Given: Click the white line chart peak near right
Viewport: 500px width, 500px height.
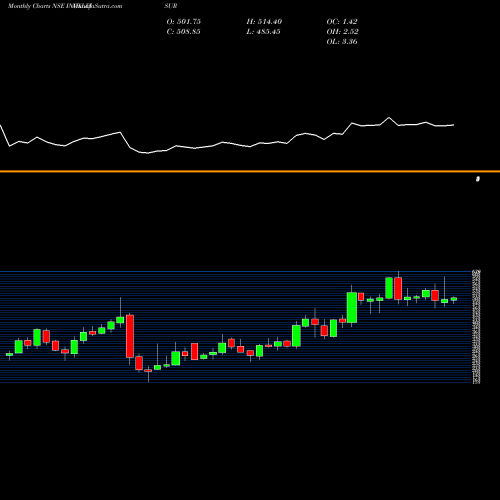Looking at the screenshot, I should 389,118.
